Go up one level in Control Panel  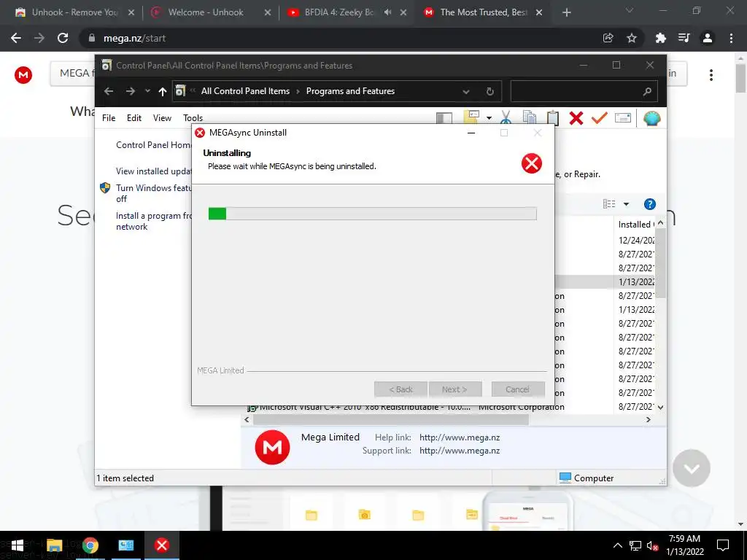point(163,91)
